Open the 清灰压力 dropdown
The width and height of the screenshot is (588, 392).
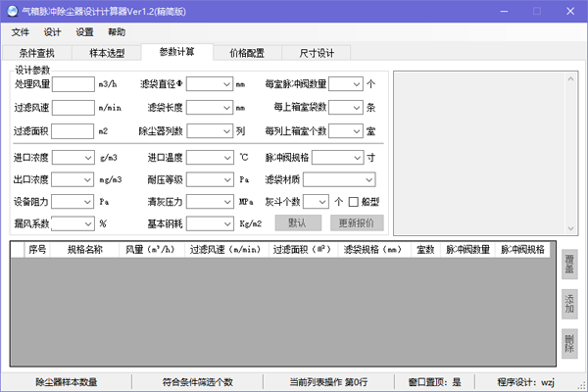[x=210, y=202]
